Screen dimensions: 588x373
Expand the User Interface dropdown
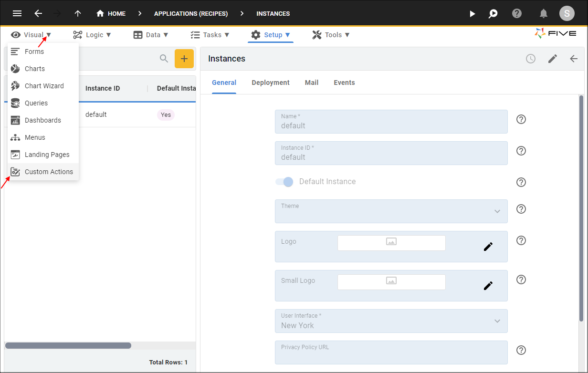(x=497, y=321)
